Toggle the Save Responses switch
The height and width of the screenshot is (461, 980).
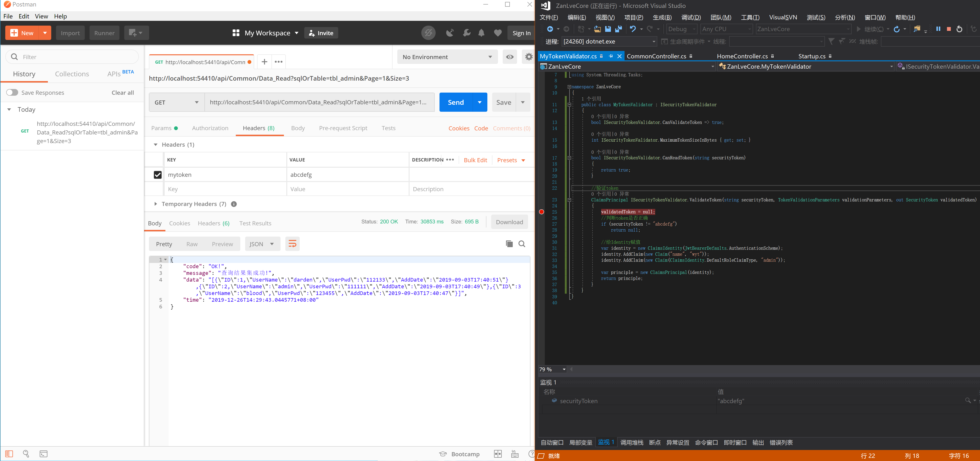click(12, 92)
